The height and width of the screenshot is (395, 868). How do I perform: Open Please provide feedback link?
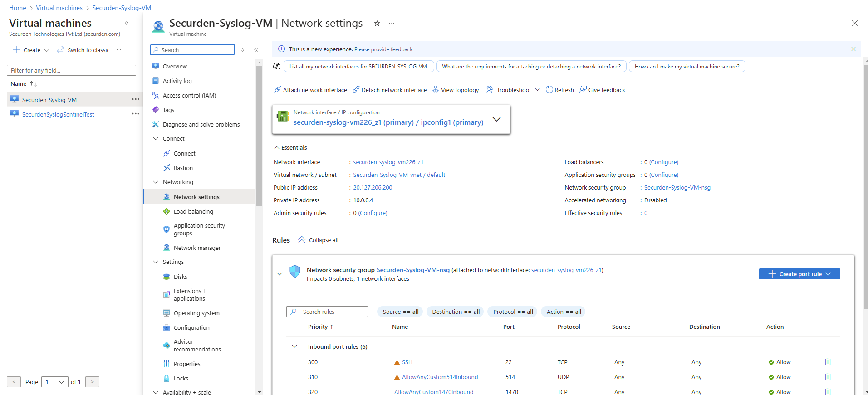pyautogui.click(x=383, y=49)
